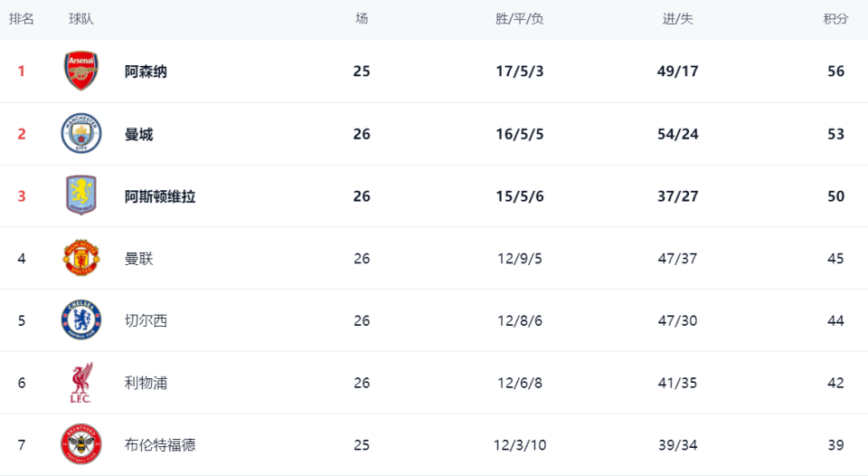This screenshot has width=868, height=476.
Task: Click the Aston Villa club crest
Action: click(x=81, y=195)
